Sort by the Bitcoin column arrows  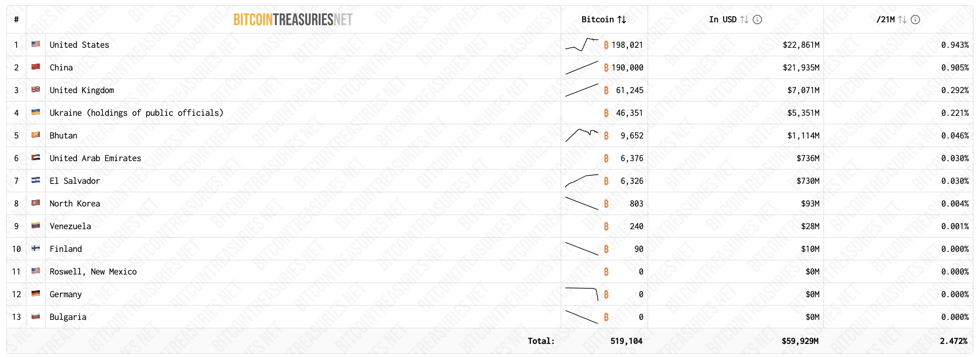pyautogui.click(x=622, y=19)
